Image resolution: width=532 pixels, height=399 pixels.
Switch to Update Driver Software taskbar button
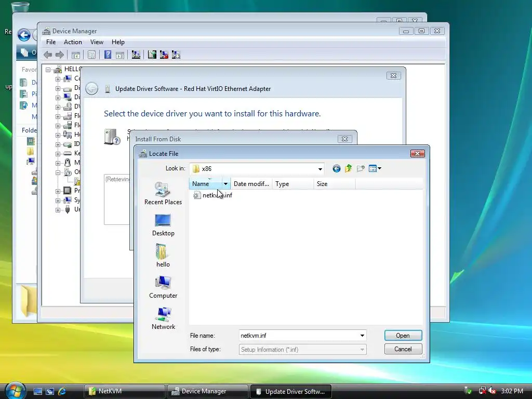290,392
